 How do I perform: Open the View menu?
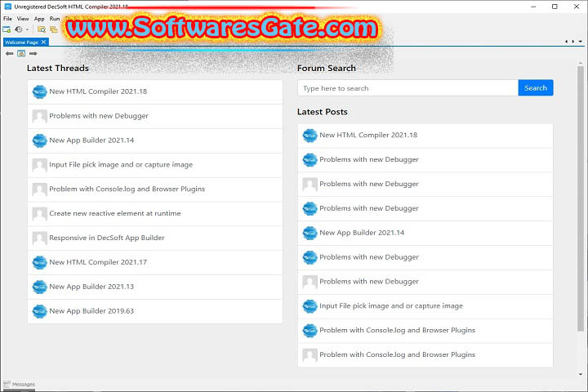23,19
